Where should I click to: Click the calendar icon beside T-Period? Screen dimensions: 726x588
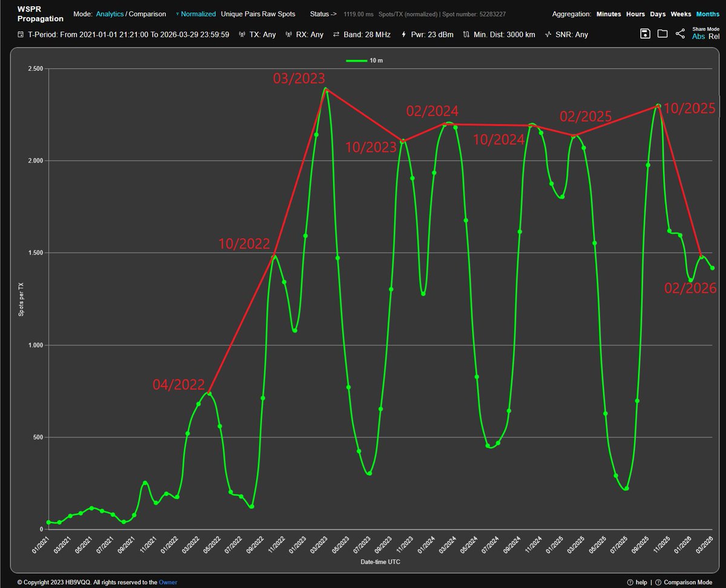click(21, 34)
